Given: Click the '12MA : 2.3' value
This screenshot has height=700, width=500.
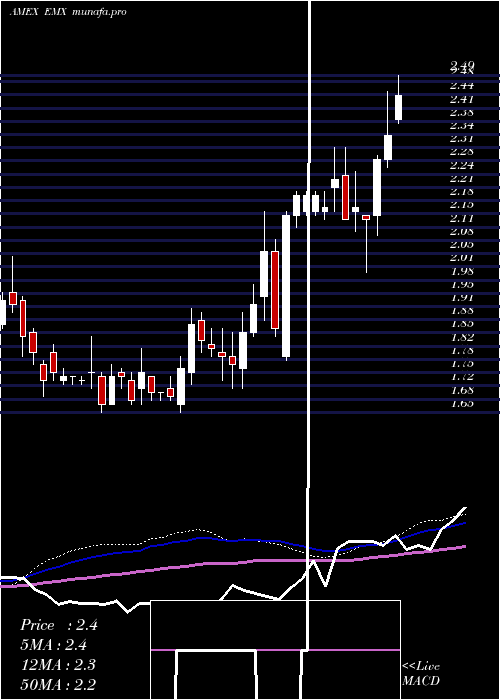Looking at the screenshot, I should pos(58,665).
